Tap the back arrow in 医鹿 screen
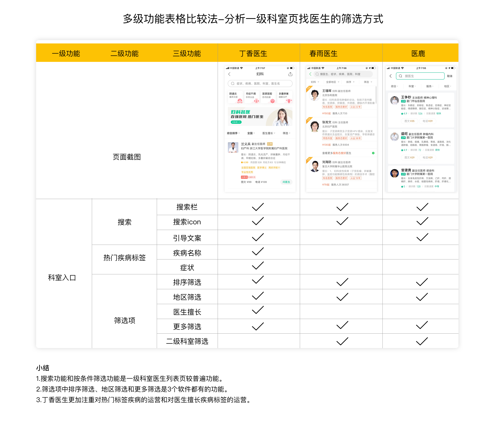 point(390,76)
